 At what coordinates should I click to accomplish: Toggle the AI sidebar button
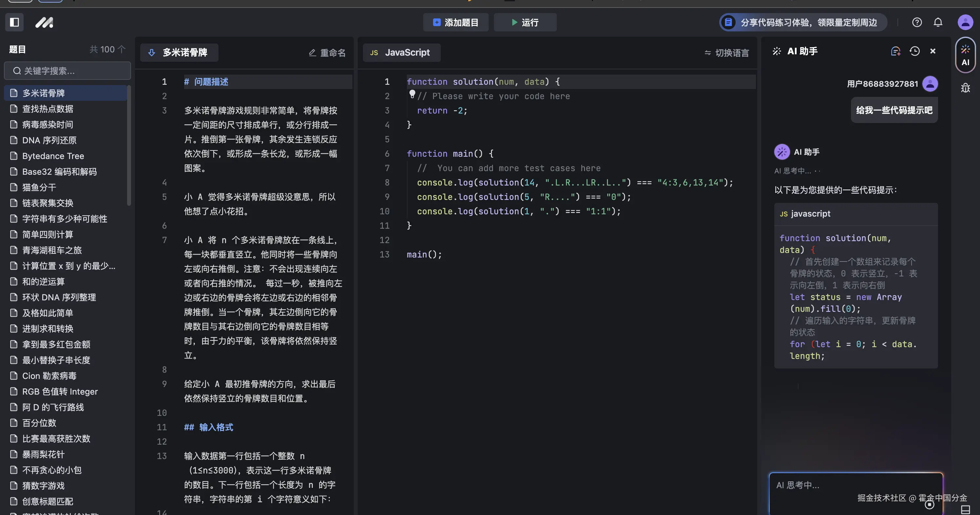pyautogui.click(x=965, y=55)
